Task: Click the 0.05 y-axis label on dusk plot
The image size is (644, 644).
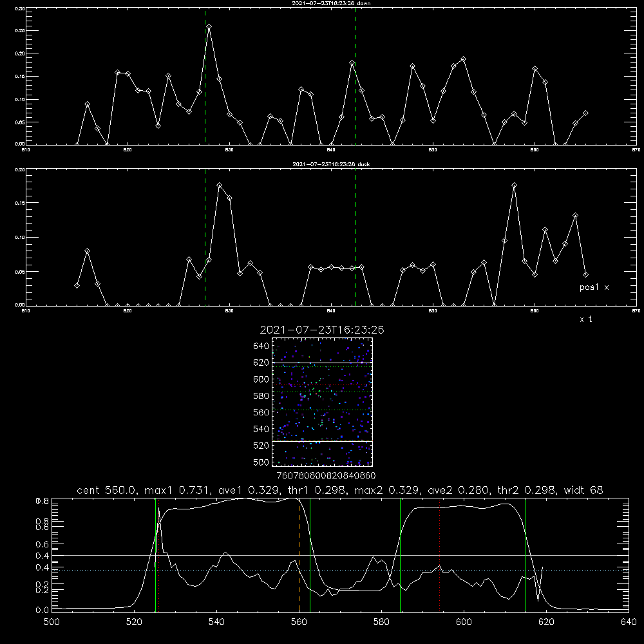Action: click(x=20, y=272)
